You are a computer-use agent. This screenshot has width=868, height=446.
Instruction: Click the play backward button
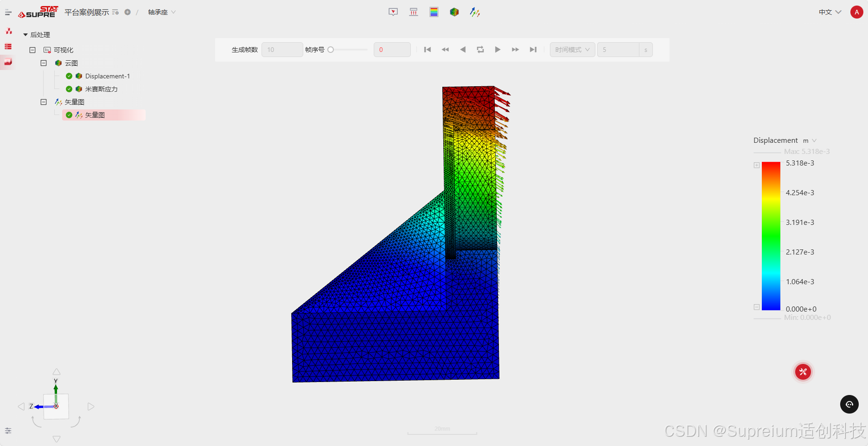[463, 50]
